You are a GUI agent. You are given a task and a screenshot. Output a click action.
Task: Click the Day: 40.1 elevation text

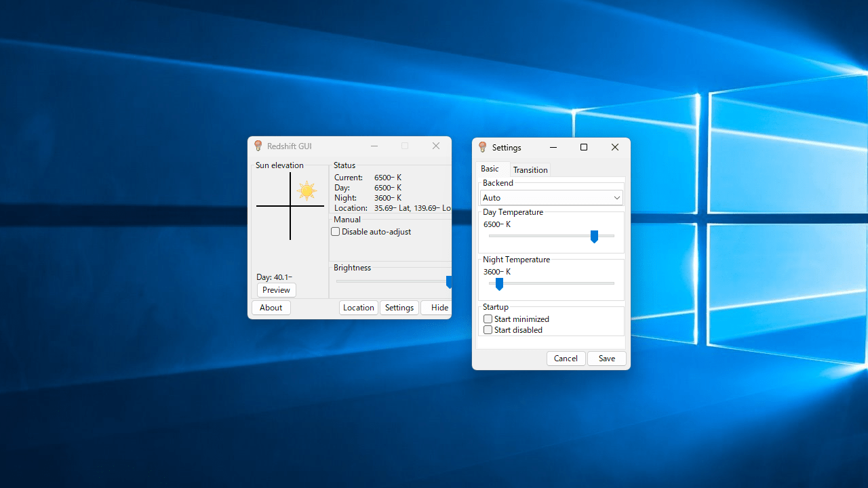[x=275, y=277]
